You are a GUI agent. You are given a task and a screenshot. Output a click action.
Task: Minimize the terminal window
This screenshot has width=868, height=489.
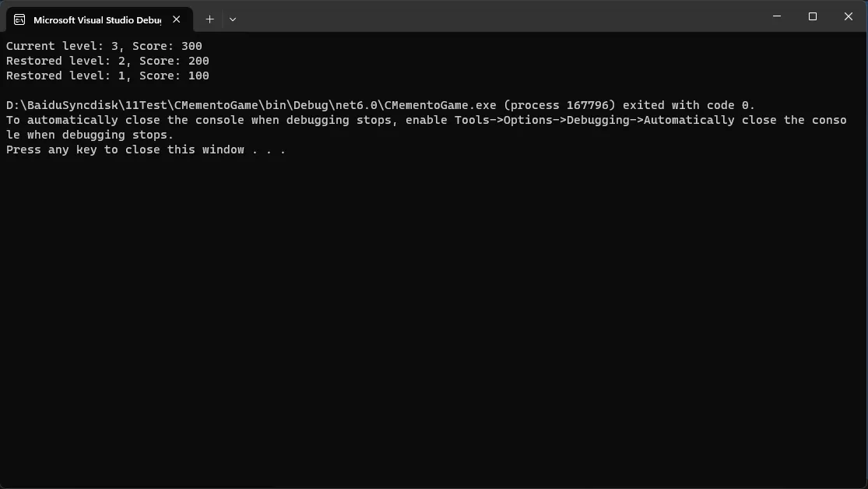click(x=777, y=16)
